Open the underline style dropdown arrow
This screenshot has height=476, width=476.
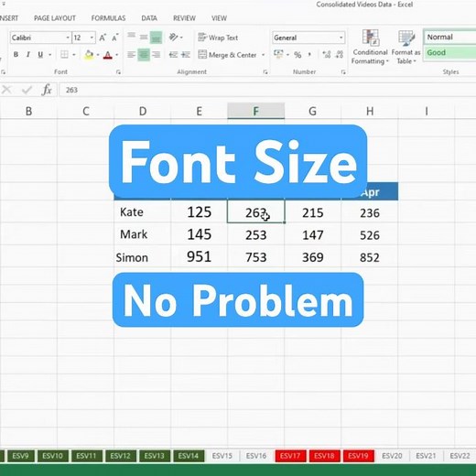pos(49,55)
